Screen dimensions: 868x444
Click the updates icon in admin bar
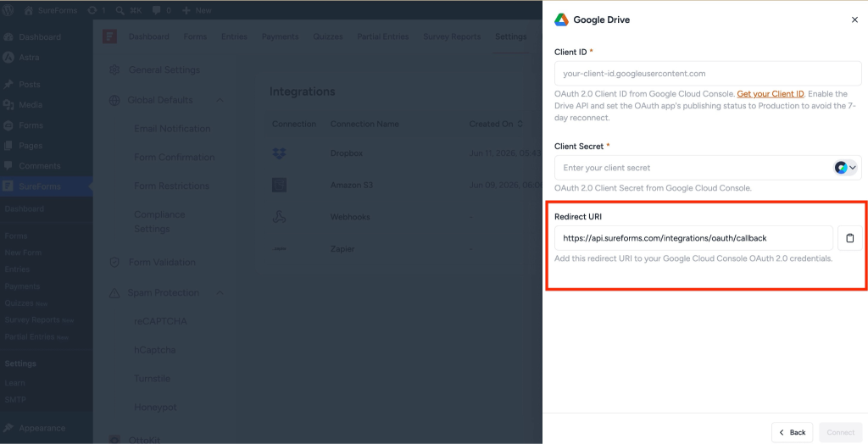coord(92,10)
